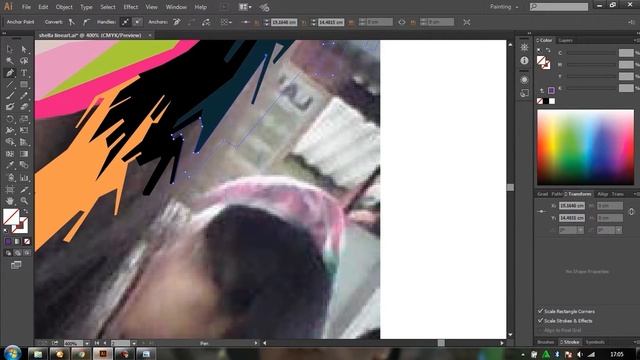The width and height of the screenshot is (640, 360).
Task: Pick the Rectangle tool
Action: (x=24, y=84)
